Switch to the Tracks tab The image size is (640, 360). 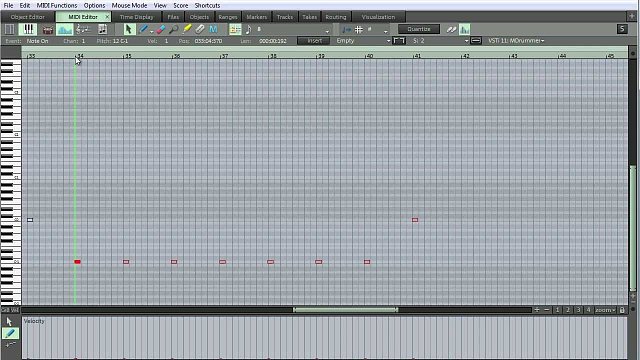[x=284, y=17]
